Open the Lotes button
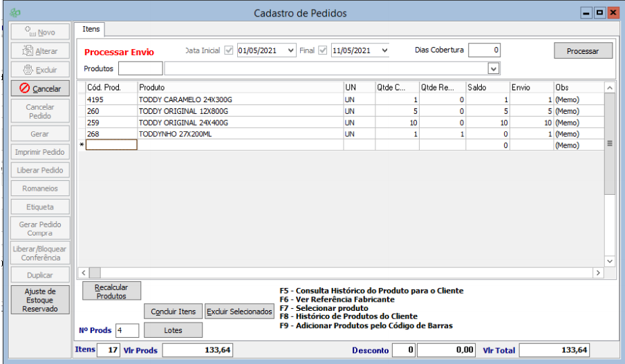This screenshot has height=364, width=625. pyautogui.click(x=174, y=330)
